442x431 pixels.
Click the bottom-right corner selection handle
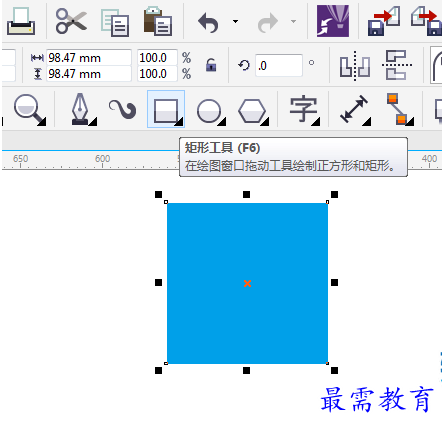[x=334, y=370]
